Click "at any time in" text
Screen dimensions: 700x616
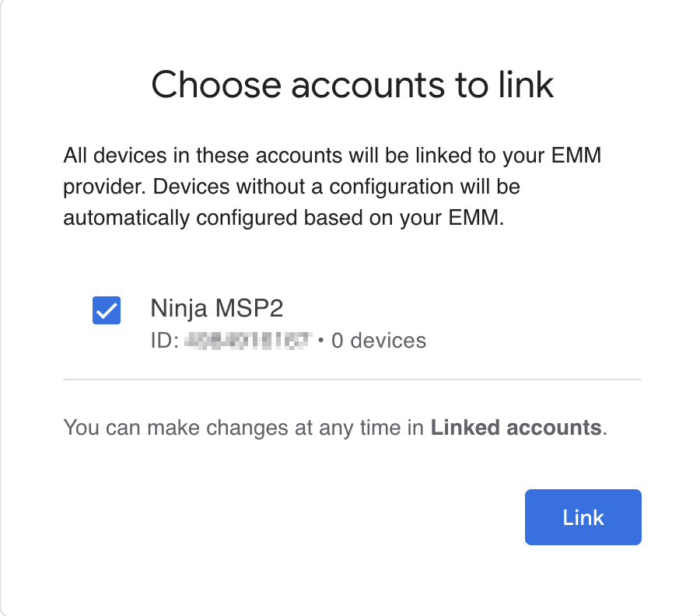pos(369,427)
